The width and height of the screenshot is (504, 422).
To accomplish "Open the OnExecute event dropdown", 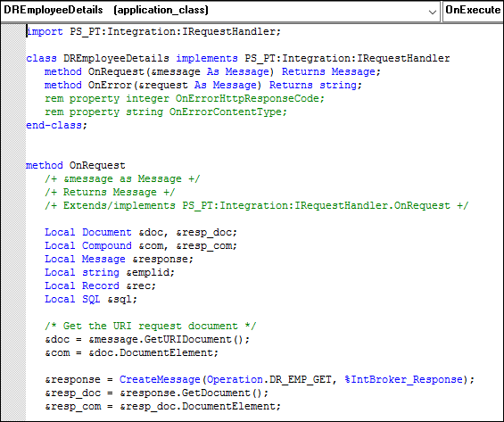I will [x=473, y=11].
